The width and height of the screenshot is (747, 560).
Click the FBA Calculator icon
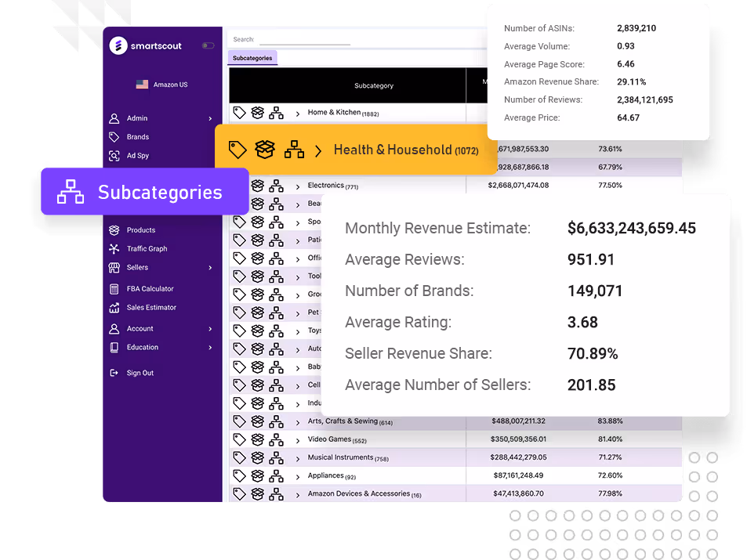coord(114,289)
